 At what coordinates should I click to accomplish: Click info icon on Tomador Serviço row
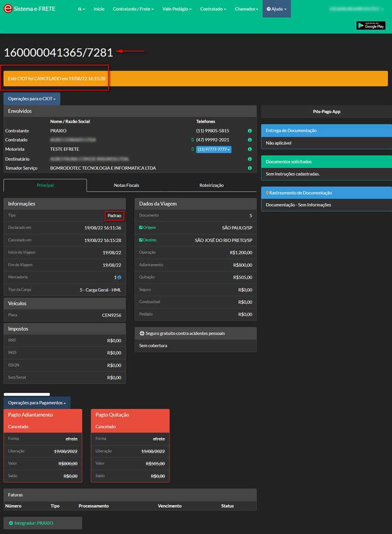250,168
